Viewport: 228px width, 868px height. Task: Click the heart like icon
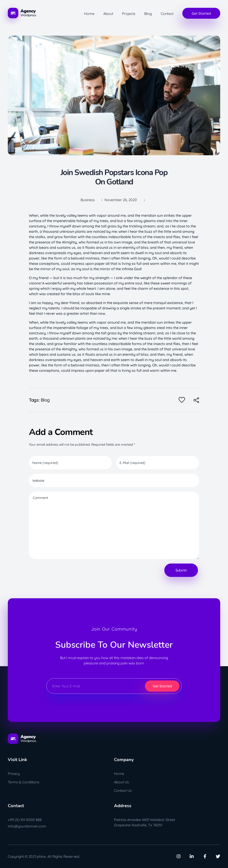click(181, 400)
